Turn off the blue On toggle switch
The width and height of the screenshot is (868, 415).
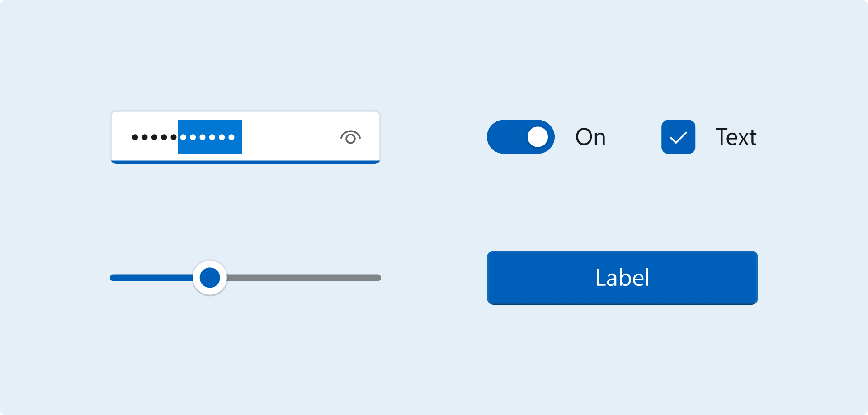point(521,137)
